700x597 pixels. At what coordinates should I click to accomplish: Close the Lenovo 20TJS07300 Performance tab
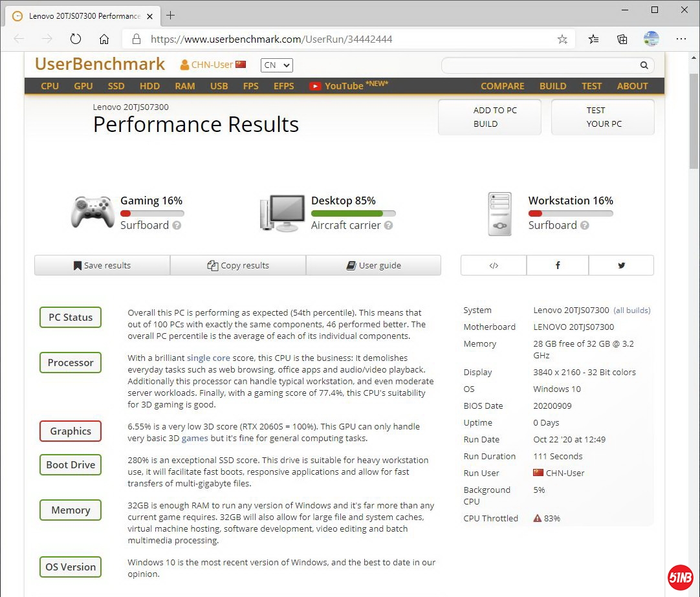pos(150,17)
